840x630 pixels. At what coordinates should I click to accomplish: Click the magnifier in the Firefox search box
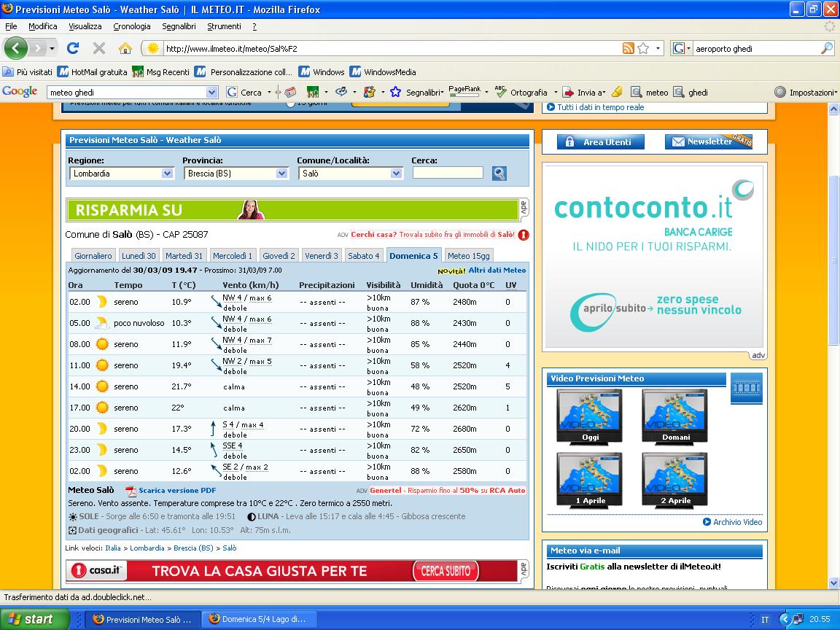827,48
